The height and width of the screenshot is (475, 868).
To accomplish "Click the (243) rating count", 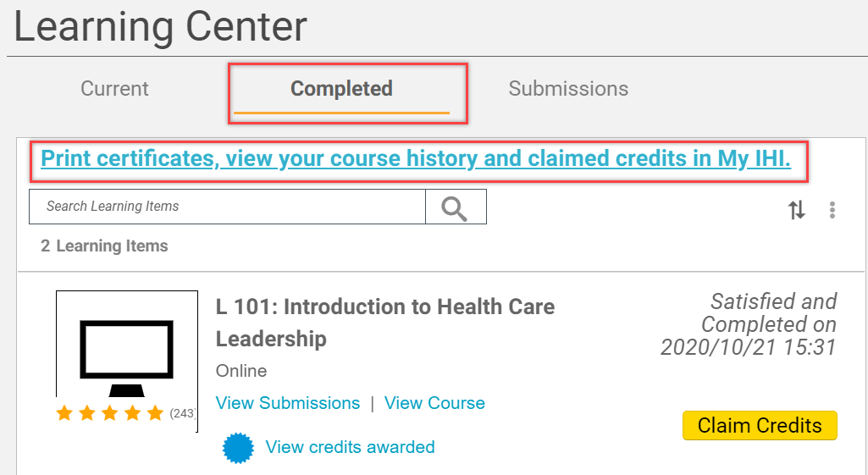I will 182,413.
